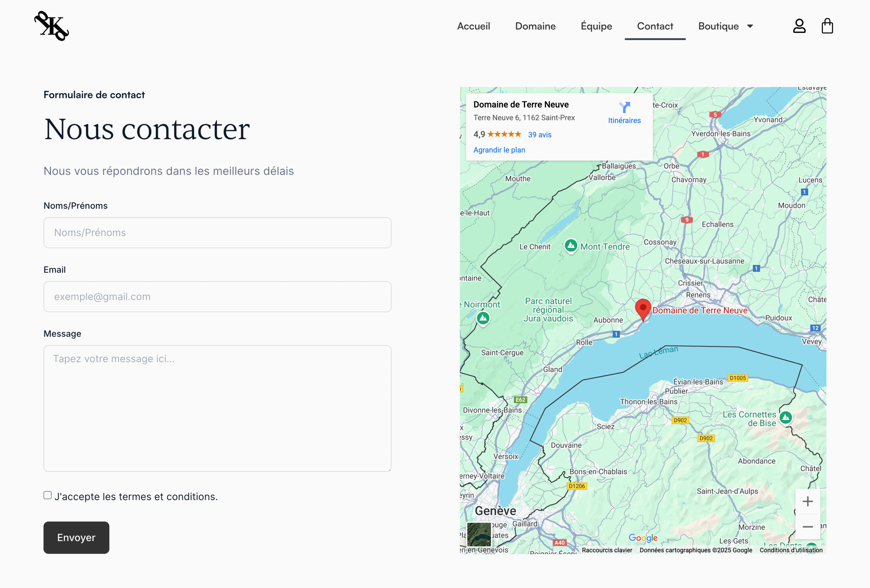Expand the Boutique dropdown menu
870x588 pixels.
tap(726, 26)
